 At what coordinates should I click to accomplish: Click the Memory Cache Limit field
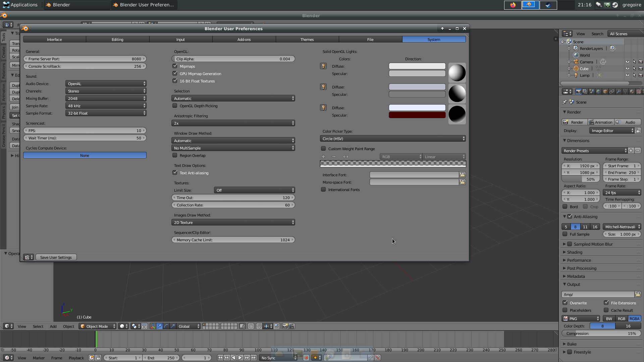pyautogui.click(x=233, y=240)
